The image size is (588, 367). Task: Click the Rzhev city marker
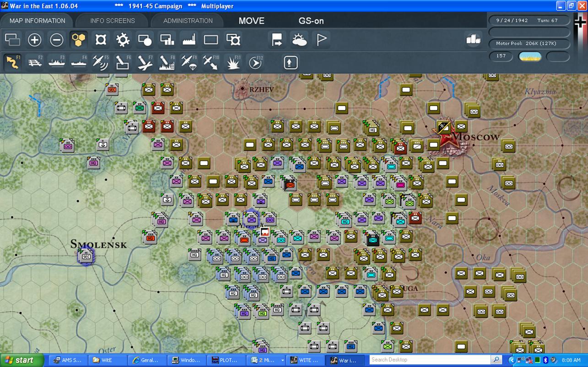click(243, 89)
